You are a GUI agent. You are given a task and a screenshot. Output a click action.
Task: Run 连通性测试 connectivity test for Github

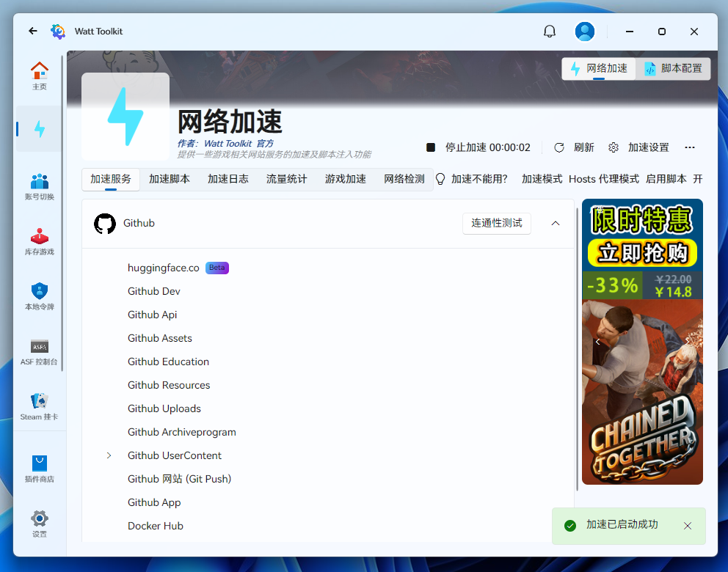[496, 224]
